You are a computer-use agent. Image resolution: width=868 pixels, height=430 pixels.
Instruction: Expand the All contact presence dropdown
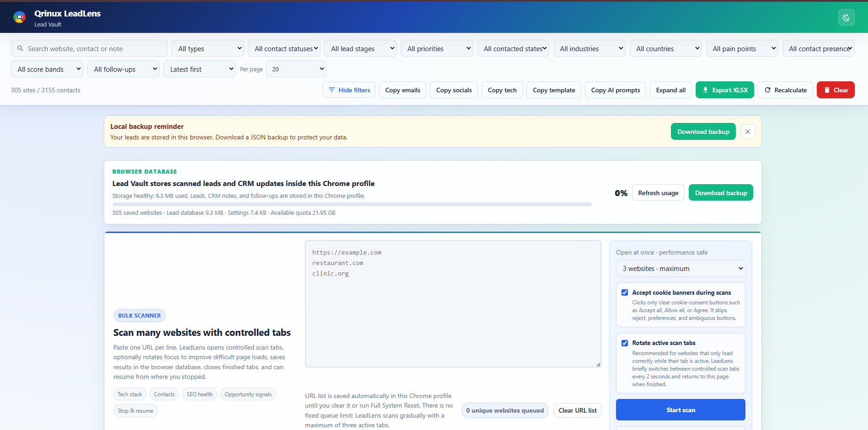819,48
